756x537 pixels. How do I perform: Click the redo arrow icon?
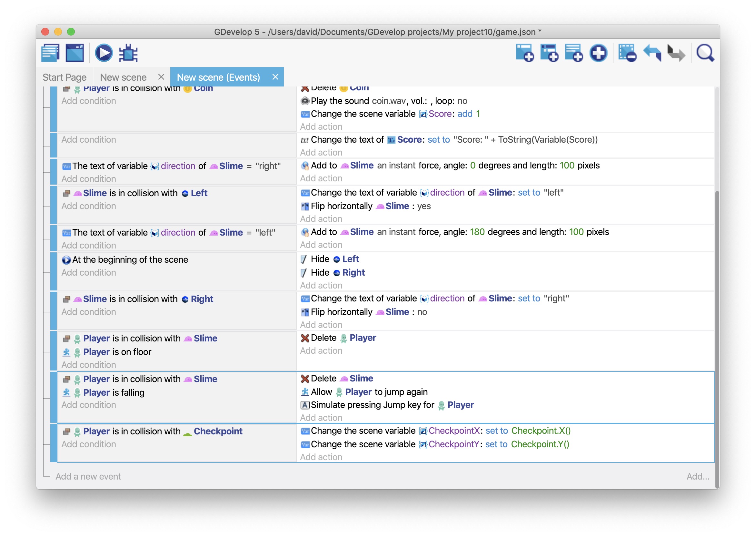coord(676,53)
